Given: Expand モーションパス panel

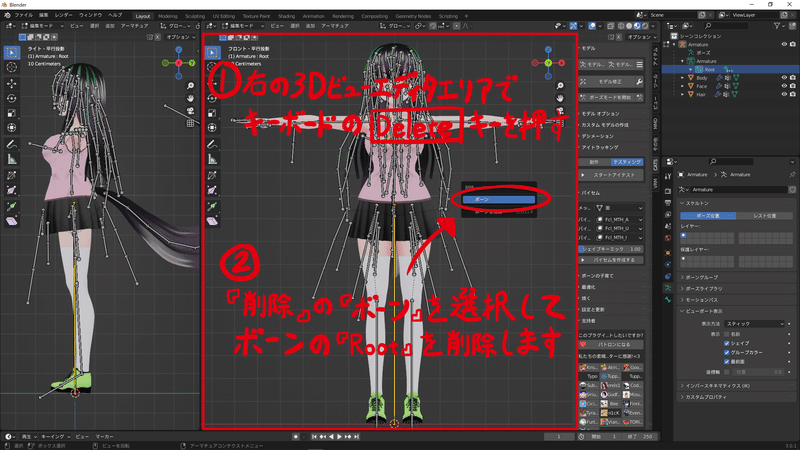Looking at the screenshot, I should (x=736, y=299).
